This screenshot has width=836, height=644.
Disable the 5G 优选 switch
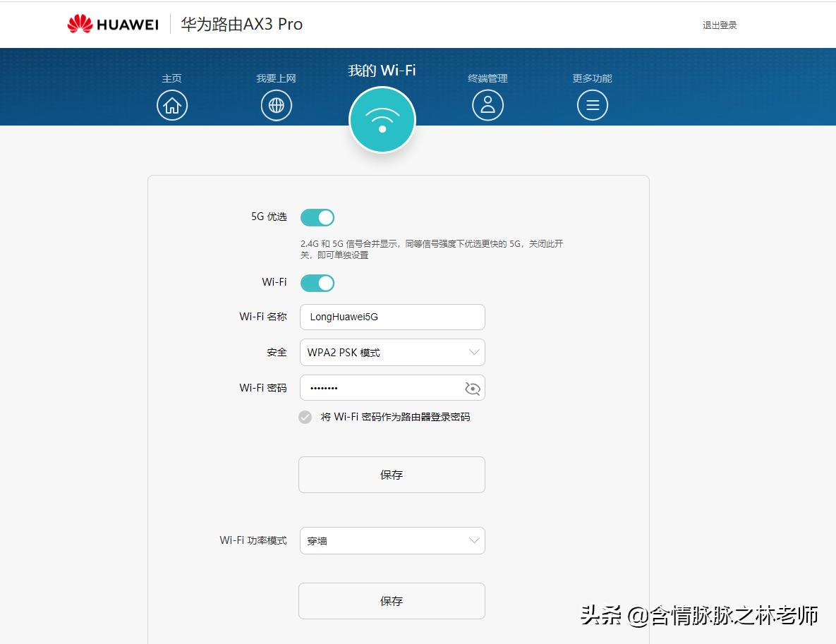[317, 217]
